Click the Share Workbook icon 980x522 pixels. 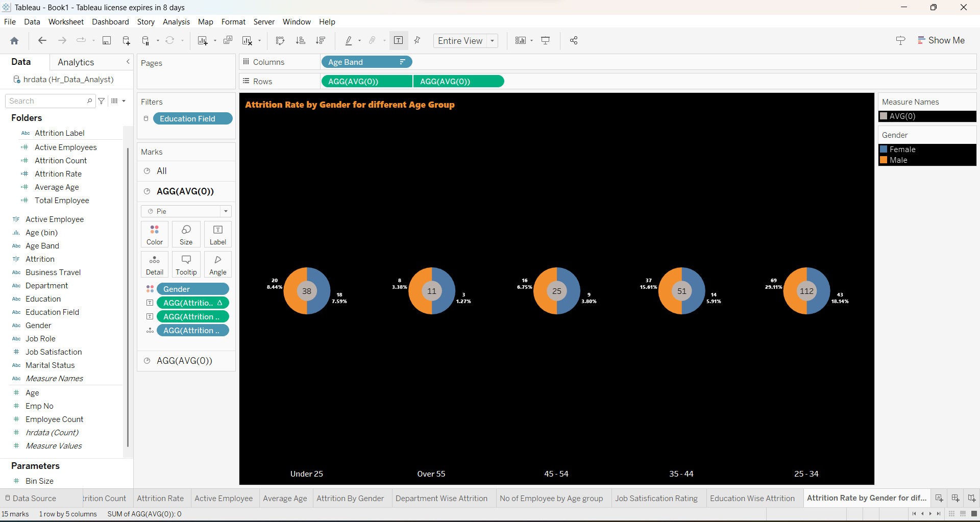(x=574, y=40)
